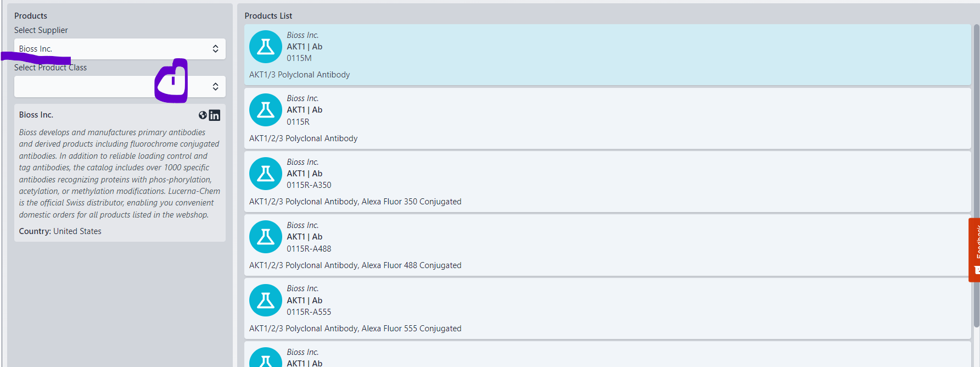
Task: Click the Bioss Inc. supplier name heading
Action: click(36, 115)
